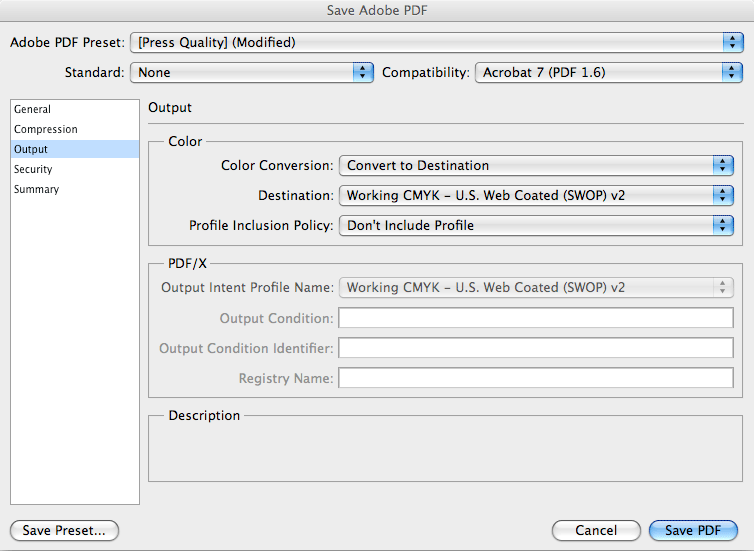Open the Standard dropdown showing None
754x551 pixels.
[x=251, y=73]
